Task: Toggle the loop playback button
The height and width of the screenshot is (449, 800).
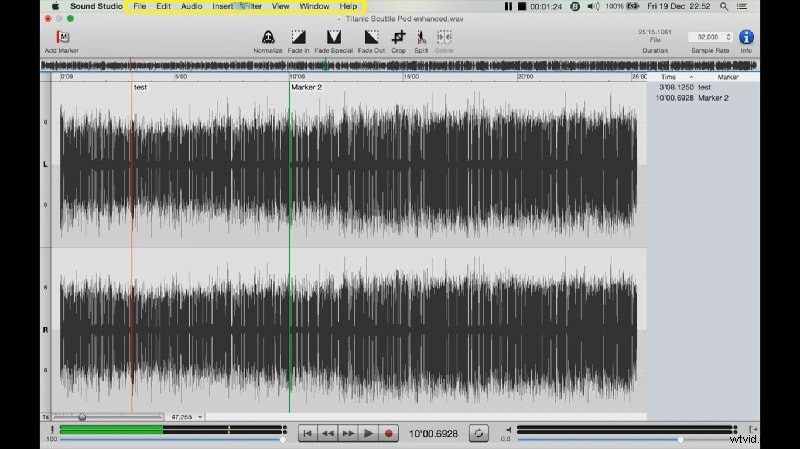Action: pyautogui.click(x=479, y=433)
